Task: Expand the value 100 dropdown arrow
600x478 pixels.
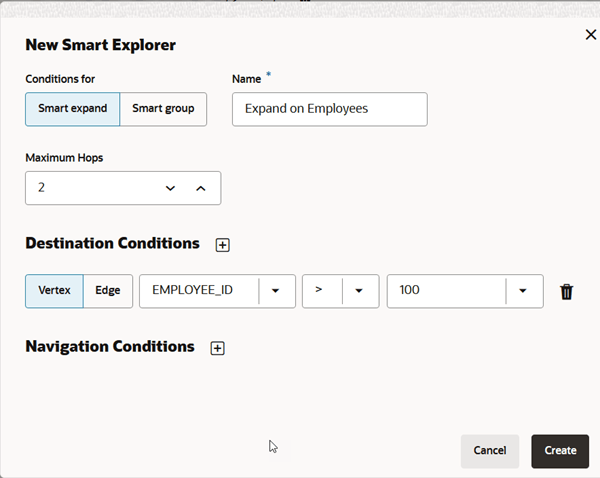Action: coord(524,291)
